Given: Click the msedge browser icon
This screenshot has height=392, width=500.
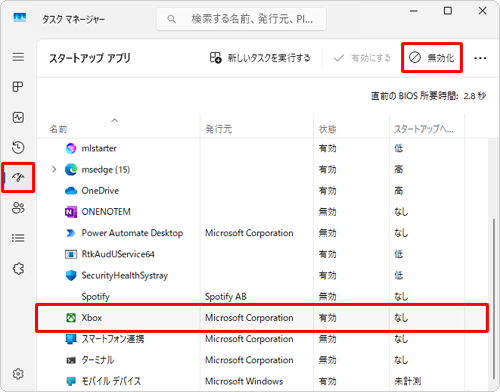Looking at the screenshot, I should (x=71, y=170).
